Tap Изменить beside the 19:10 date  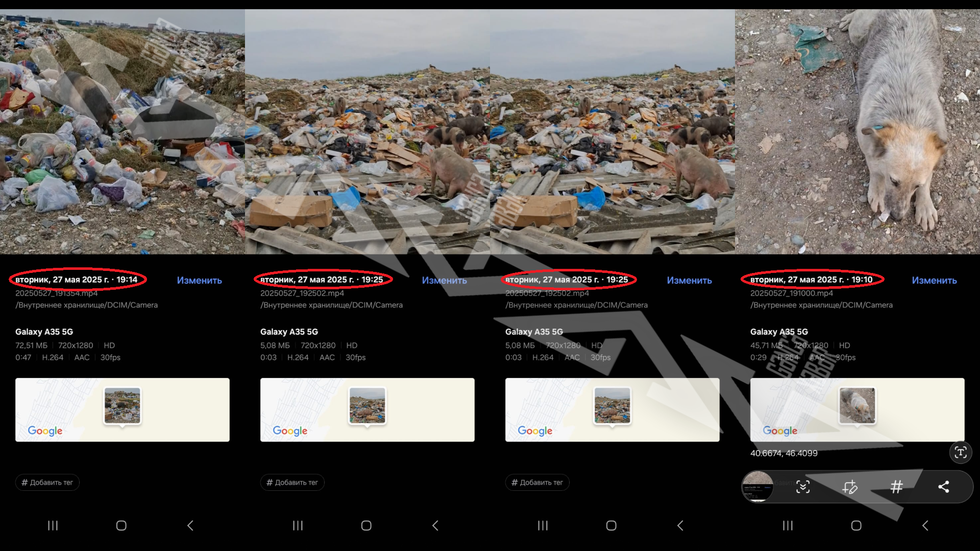[x=934, y=280]
